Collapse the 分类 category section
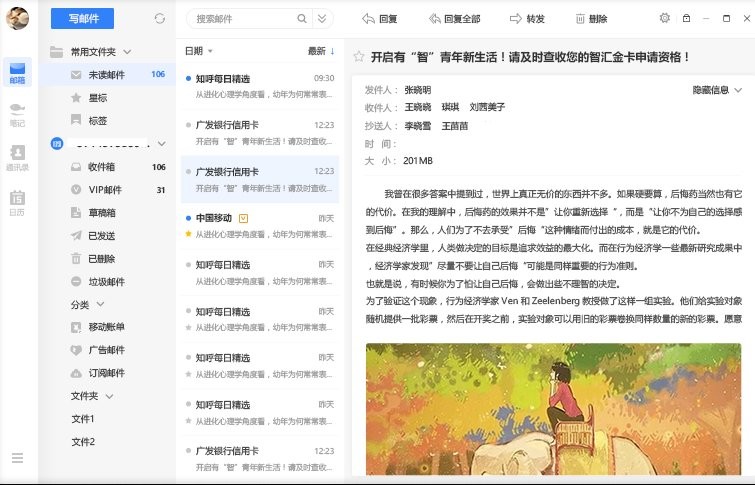 pyautogui.click(x=100, y=304)
